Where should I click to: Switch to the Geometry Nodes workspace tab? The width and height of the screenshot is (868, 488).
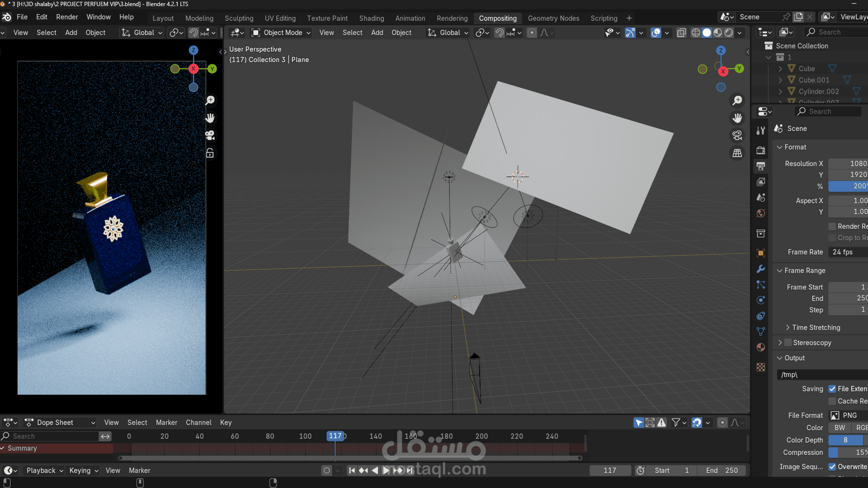pyautogui.click(x=553, y=18)
